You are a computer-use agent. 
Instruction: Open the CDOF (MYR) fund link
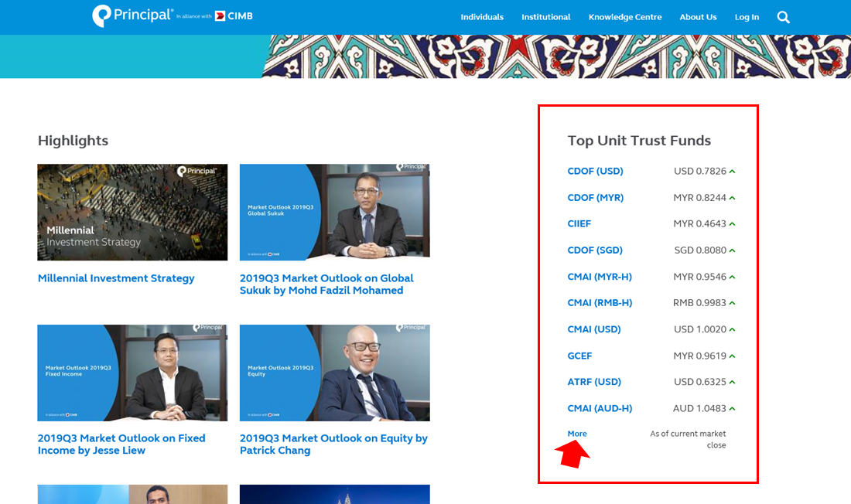tap(596, 198)
